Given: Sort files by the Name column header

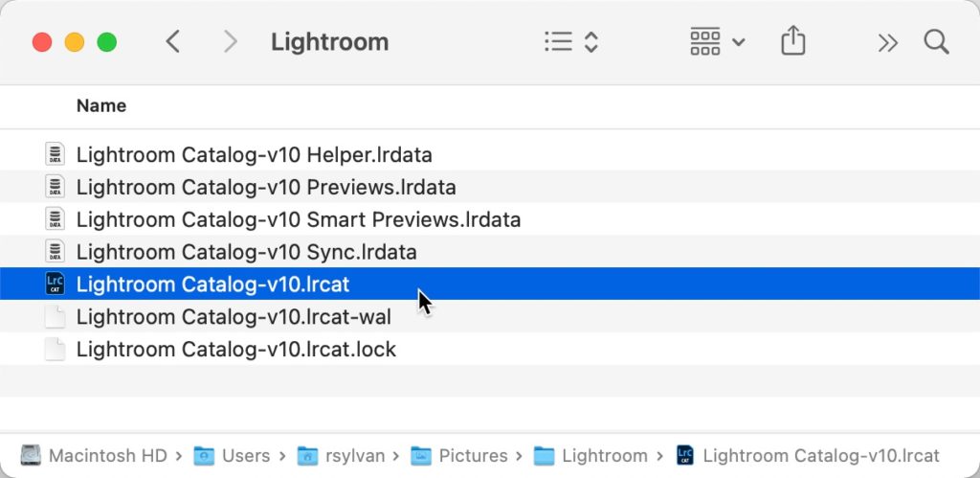Looking at the screenshot, I should point(101,105).
